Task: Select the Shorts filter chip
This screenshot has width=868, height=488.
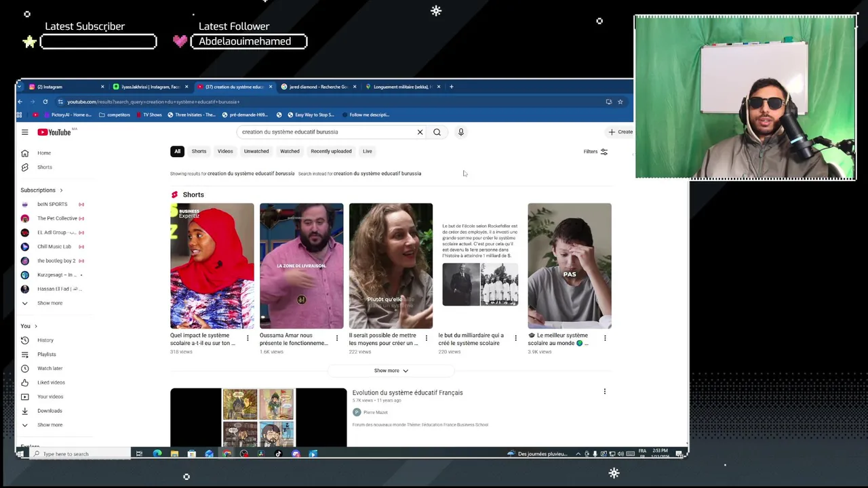Action: 199,151
